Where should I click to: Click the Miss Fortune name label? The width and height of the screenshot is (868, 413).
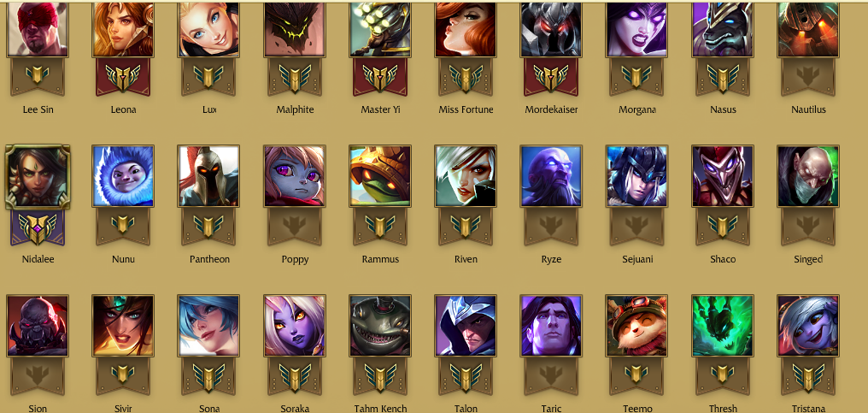click(x=466, y=109)
